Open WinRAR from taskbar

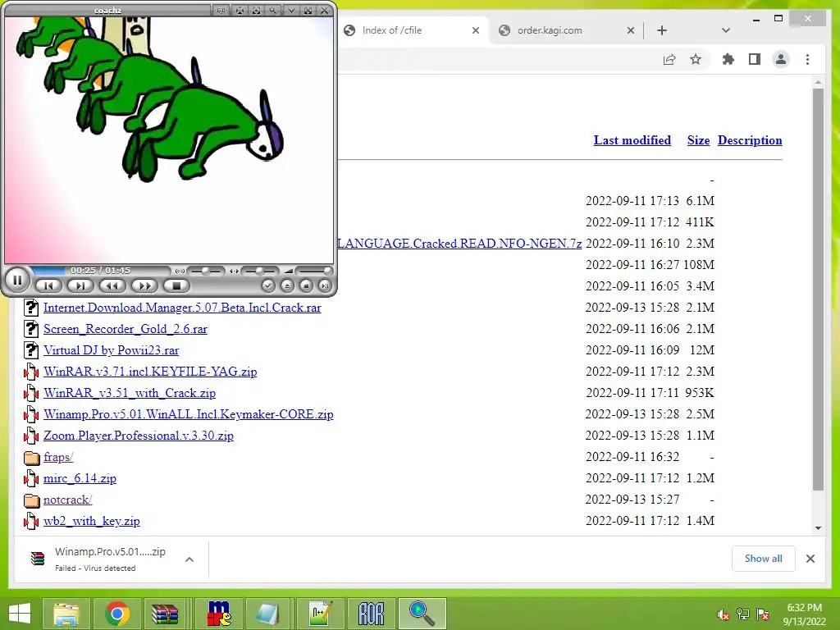click(x=165, y=614)
